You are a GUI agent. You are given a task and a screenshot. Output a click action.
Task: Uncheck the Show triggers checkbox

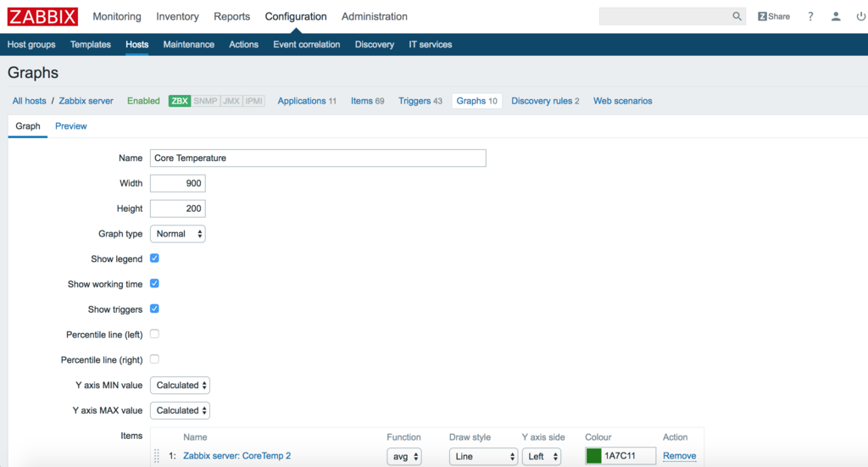click(x=154, y=309)
